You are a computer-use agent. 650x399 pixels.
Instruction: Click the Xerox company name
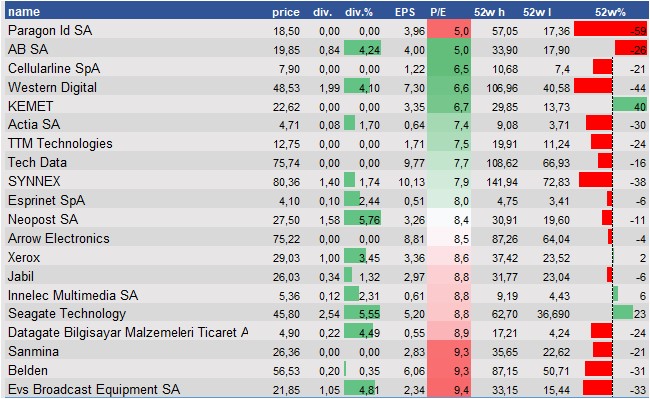point(24,257)
